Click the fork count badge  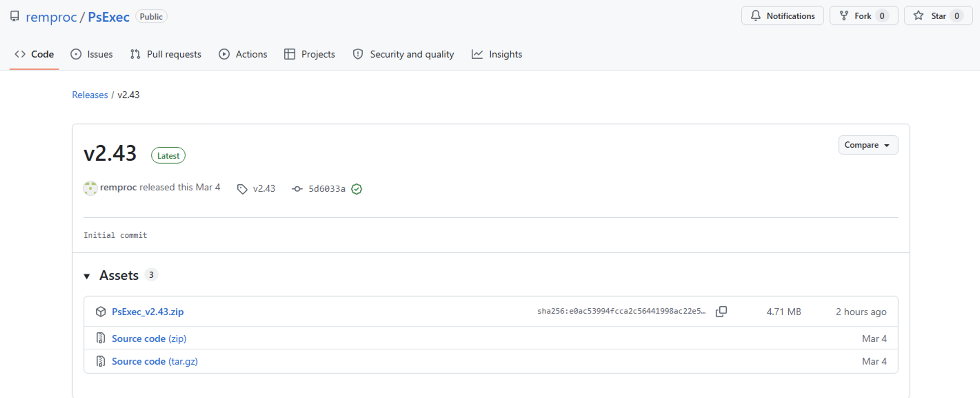(x=882, y=16)
